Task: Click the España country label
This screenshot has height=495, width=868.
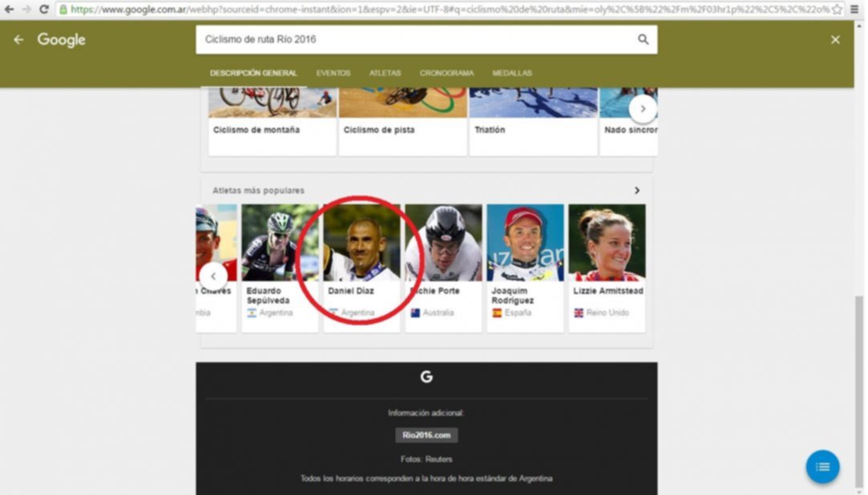Action: coord(518,313)
